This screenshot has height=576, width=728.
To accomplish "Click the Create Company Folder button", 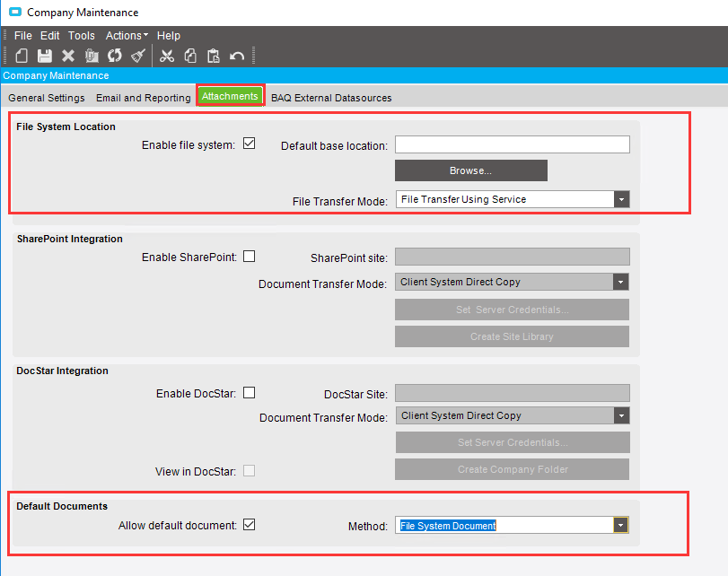I will point(512,469).
